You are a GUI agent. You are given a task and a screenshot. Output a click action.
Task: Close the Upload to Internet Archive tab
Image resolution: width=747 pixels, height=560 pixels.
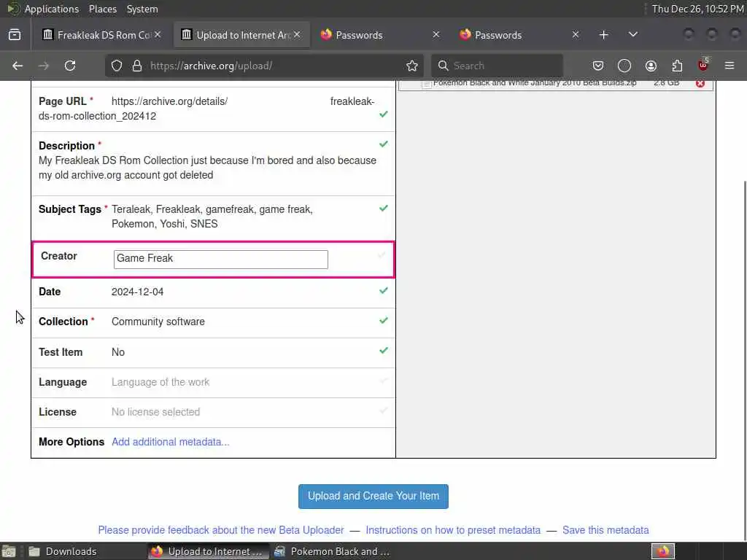297,35
